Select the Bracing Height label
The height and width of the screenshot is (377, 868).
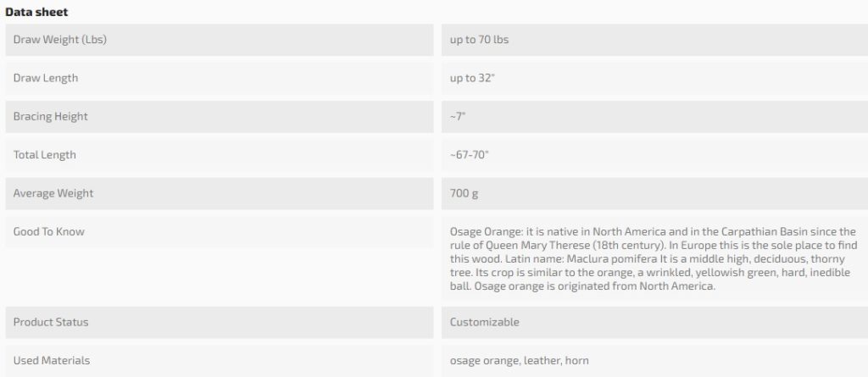(50, 116)
